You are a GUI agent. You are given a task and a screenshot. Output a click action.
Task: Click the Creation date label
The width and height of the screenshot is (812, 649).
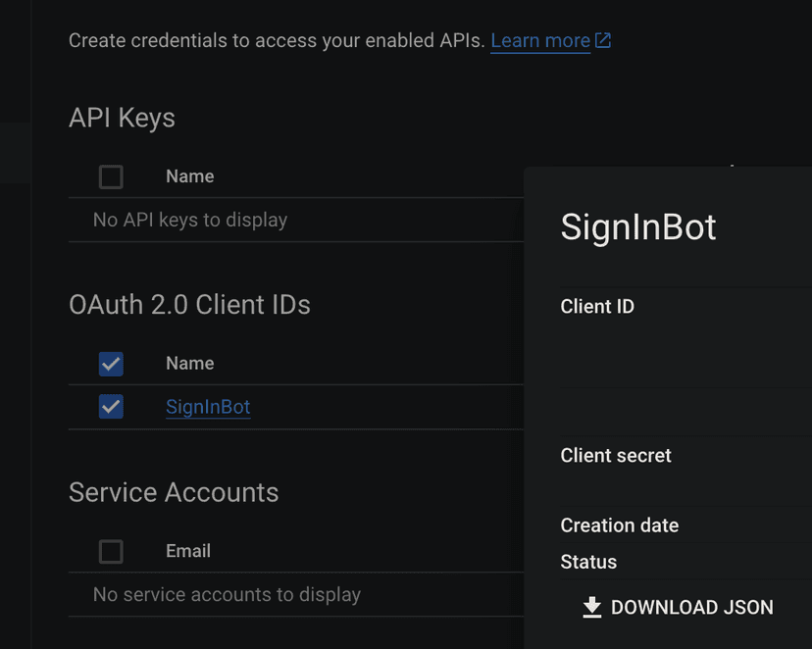coord(619,525)
